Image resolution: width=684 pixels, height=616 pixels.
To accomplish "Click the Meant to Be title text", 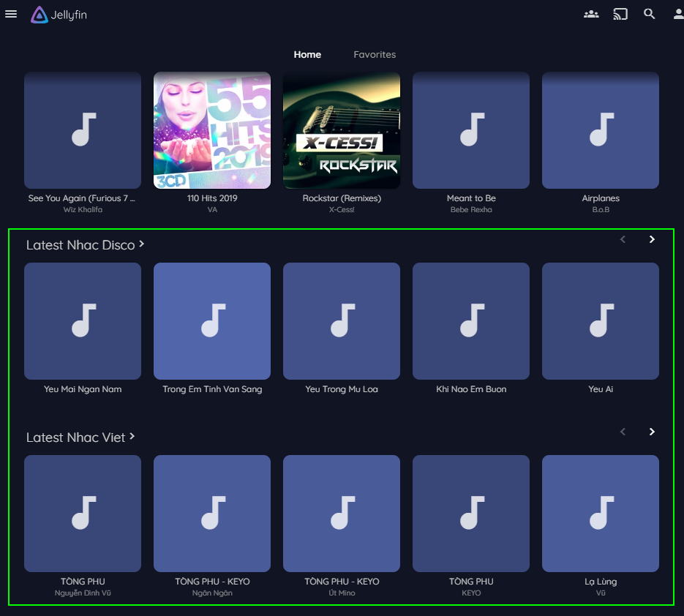I will [x=471, y=198].
